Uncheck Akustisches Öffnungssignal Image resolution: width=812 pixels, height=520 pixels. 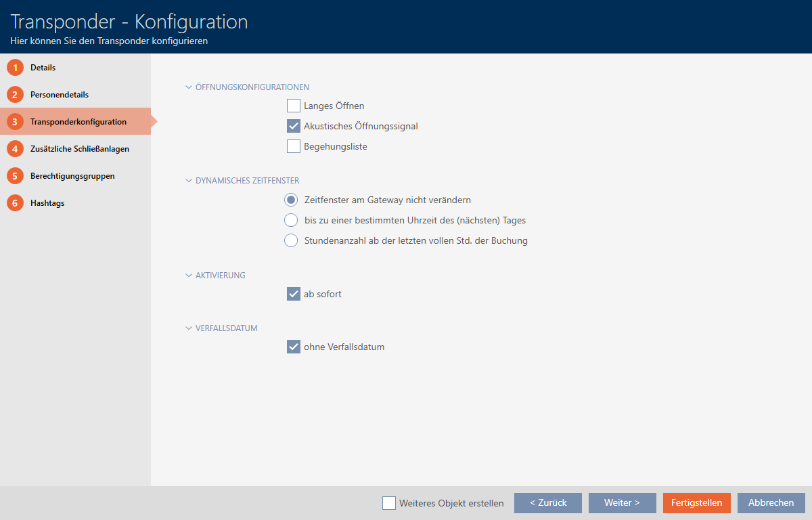coord(293,126)
